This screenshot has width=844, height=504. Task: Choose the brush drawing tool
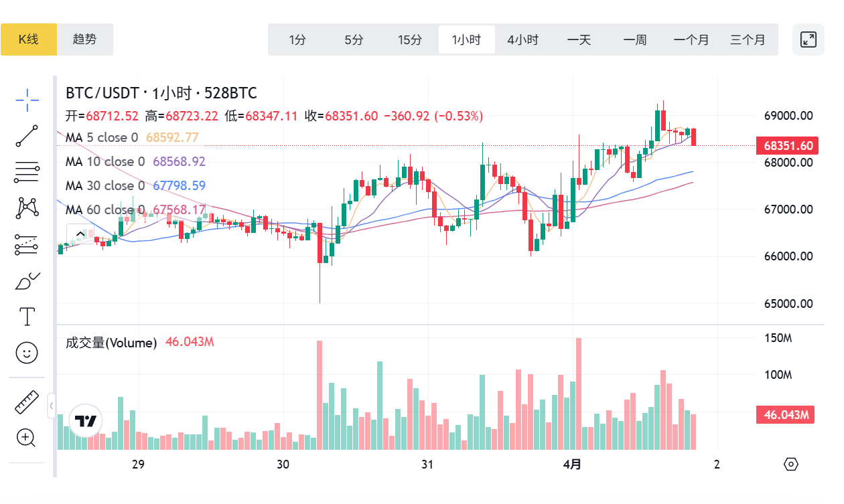pyautogui.click(x=27, y=280)
